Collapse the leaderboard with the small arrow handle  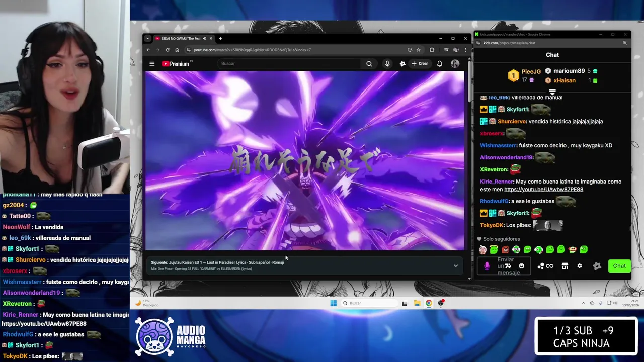[x=552, y=92]
